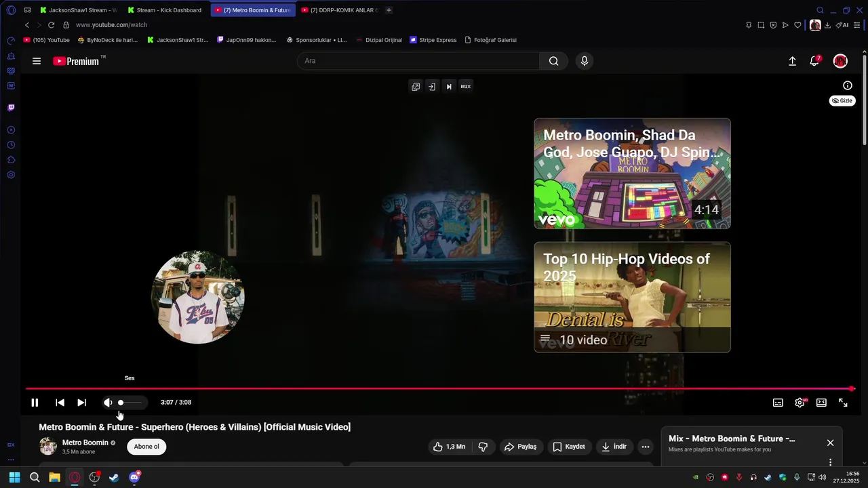Open the YouTube account avatar menu

coord(840,61)
